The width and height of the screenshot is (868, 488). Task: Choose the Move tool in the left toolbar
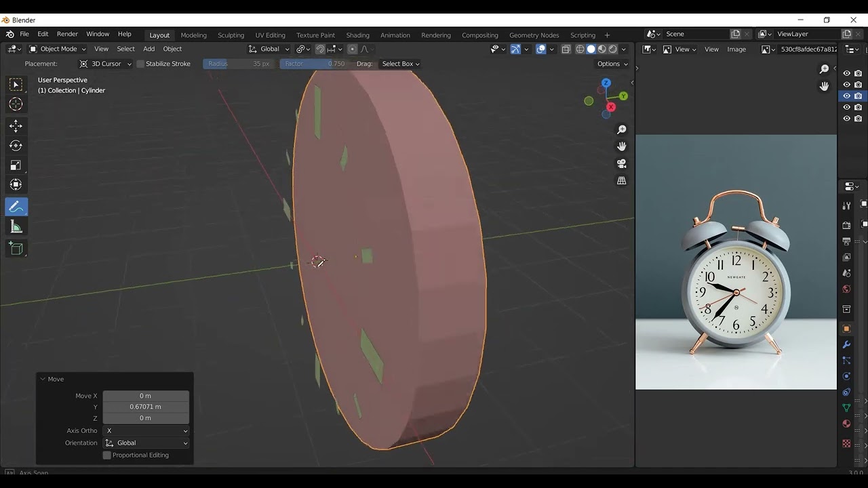tap(16, 125)
